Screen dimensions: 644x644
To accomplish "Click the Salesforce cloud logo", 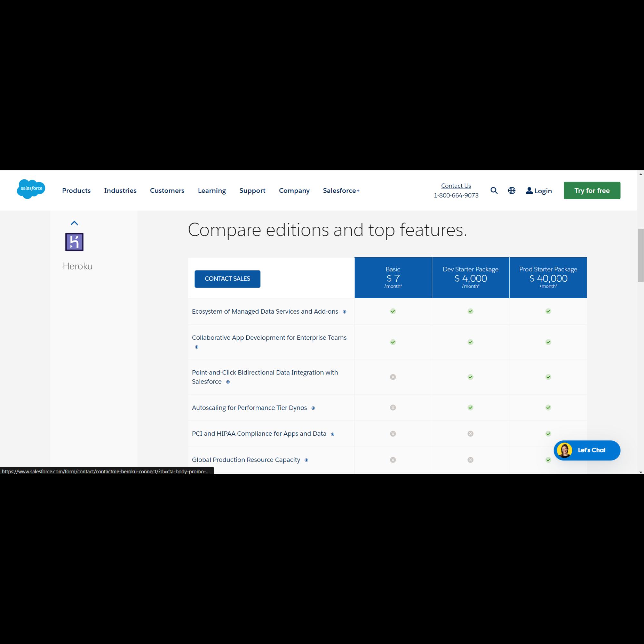I will [x=31, y=189].
